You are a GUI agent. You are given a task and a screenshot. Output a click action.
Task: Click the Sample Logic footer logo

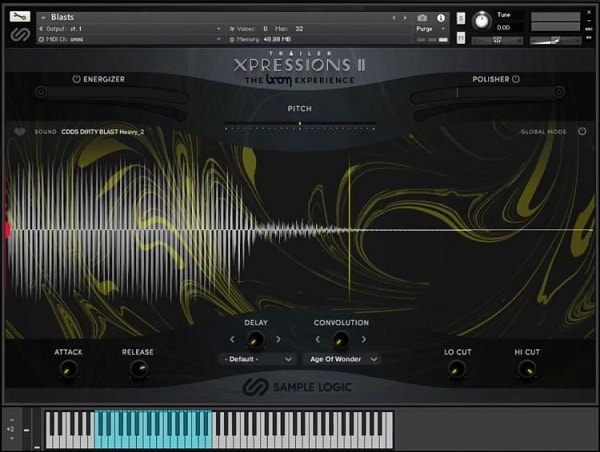click(297, 387)
